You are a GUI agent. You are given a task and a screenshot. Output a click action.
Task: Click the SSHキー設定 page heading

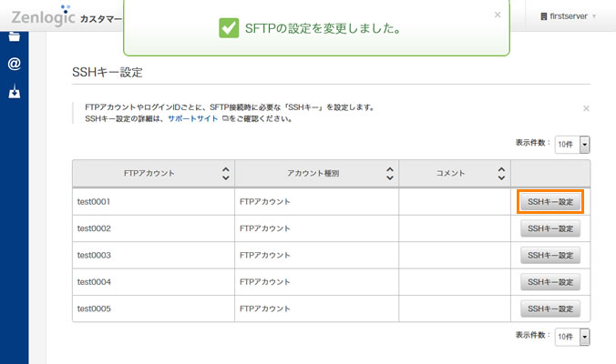tap(108, 72)
